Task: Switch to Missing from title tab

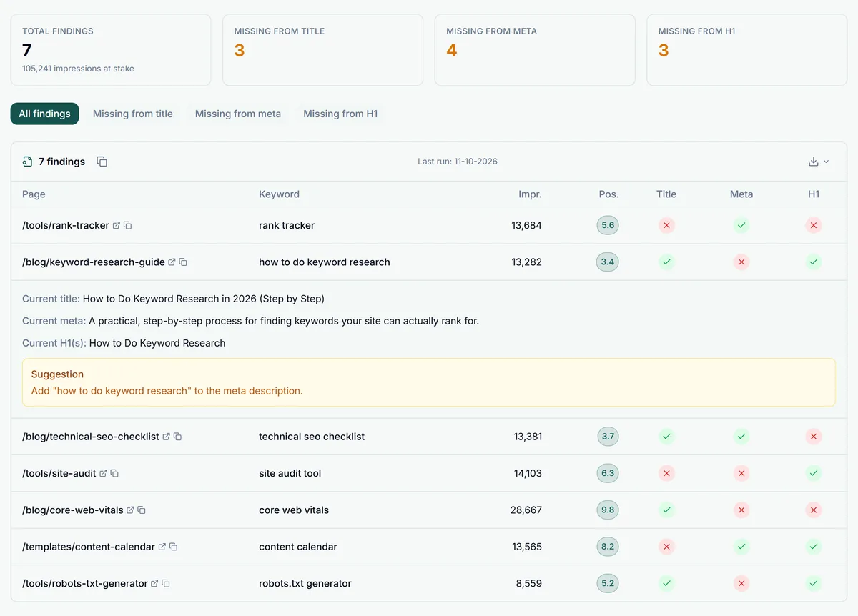Action: (x=133, y=114)
